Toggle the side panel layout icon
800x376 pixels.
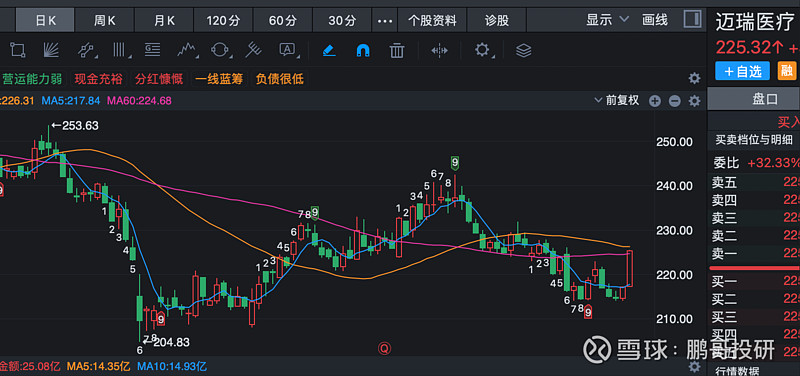tap(692, 20)
